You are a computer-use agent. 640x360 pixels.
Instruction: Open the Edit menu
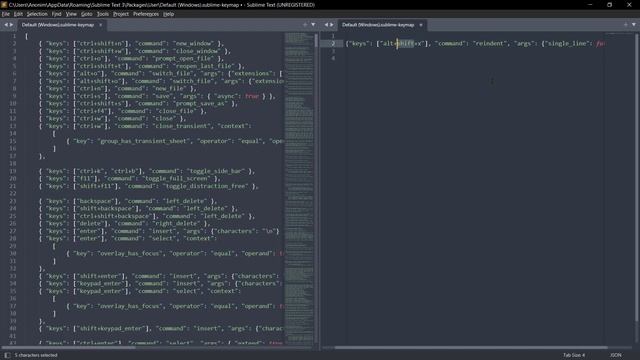coord(18,14)
